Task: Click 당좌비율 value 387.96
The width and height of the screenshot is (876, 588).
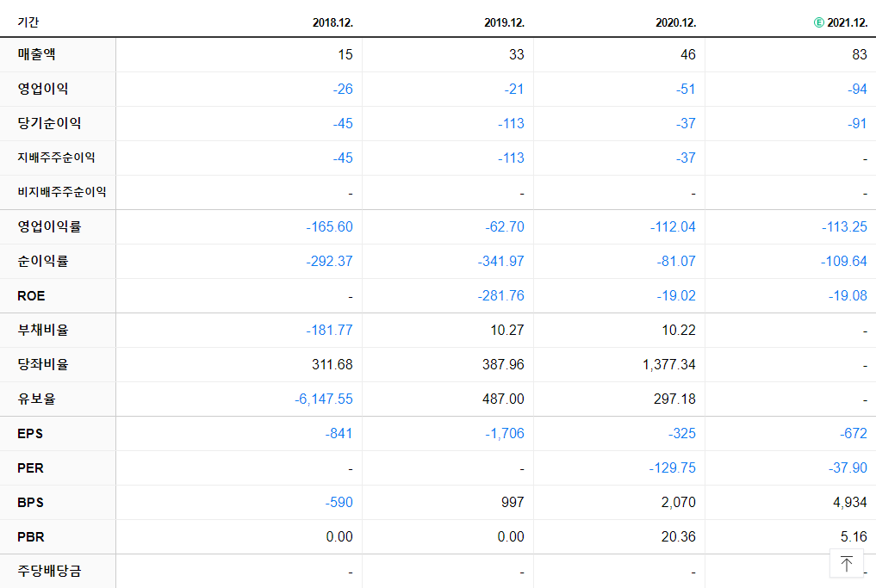Action: [503, 365]
